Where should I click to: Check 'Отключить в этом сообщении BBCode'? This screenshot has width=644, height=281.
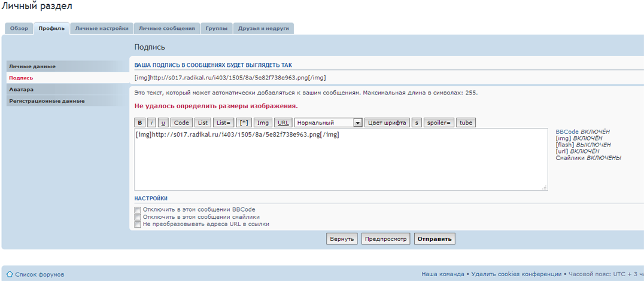pyautogui.click(x=138, y=210)
